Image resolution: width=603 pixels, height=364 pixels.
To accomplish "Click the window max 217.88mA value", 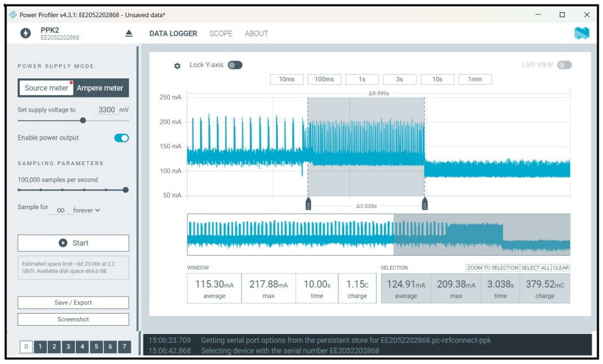I will coord(268,284).
